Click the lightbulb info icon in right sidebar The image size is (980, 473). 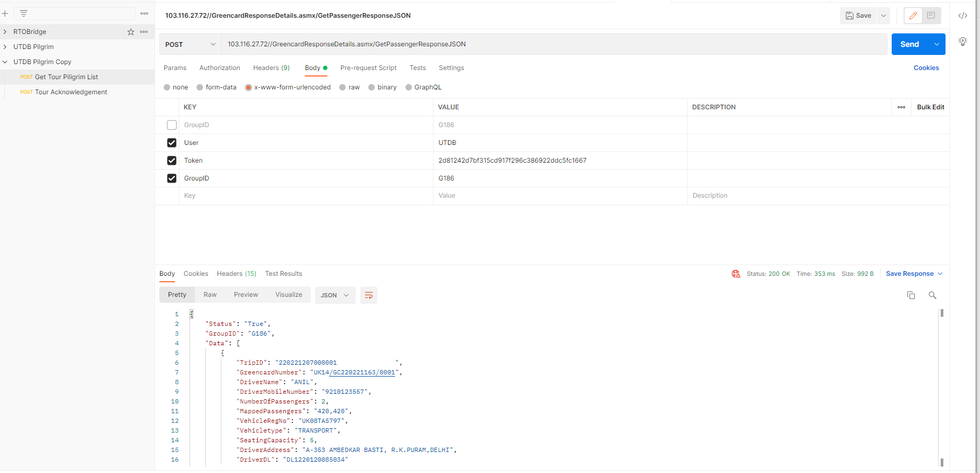tap(963, 41)
